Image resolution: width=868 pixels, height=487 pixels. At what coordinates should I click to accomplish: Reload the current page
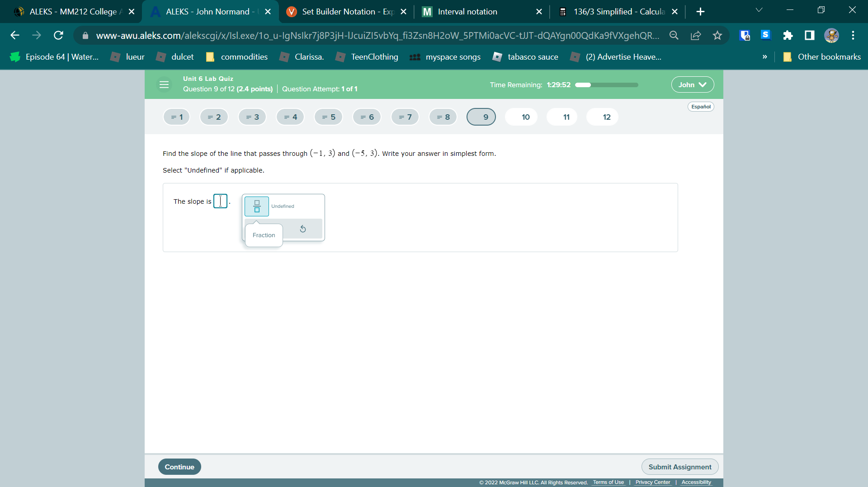pos(58,35)
